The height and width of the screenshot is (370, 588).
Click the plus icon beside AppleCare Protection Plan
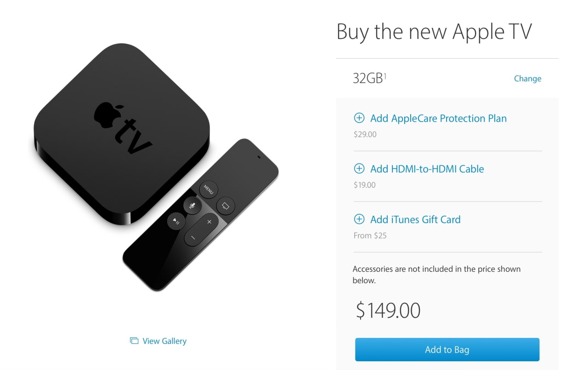(359, 118)
